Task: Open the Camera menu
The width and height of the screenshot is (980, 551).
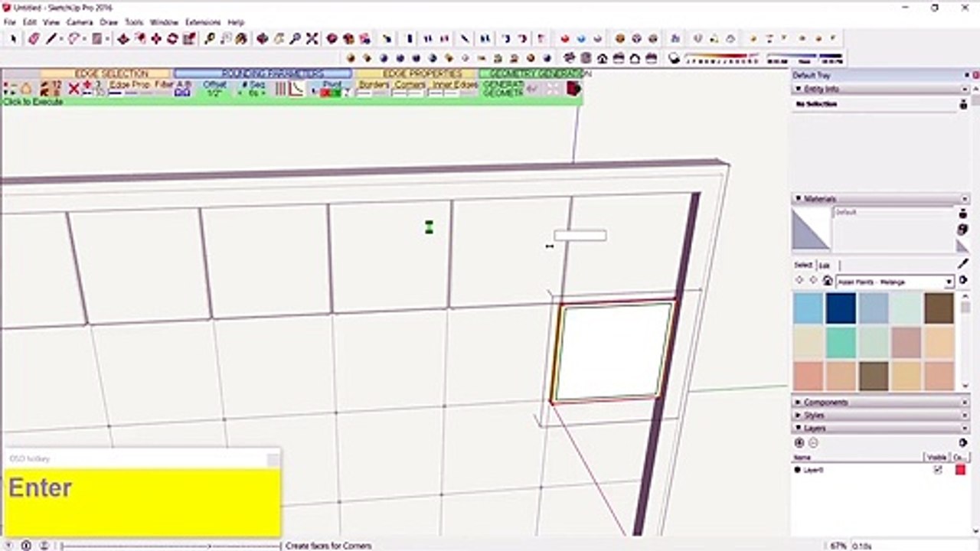Action: [79, 22]
